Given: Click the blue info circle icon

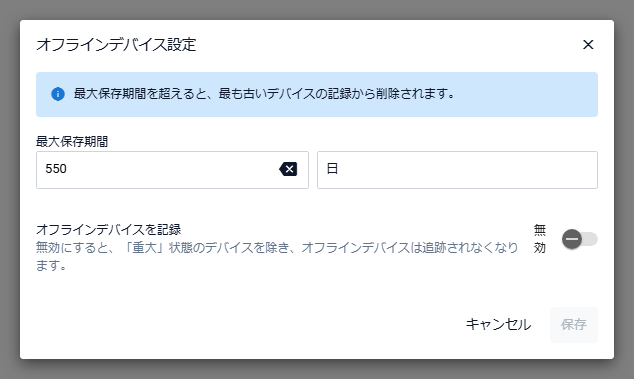Looking at the screenshot, I should [x=58, y=94].
